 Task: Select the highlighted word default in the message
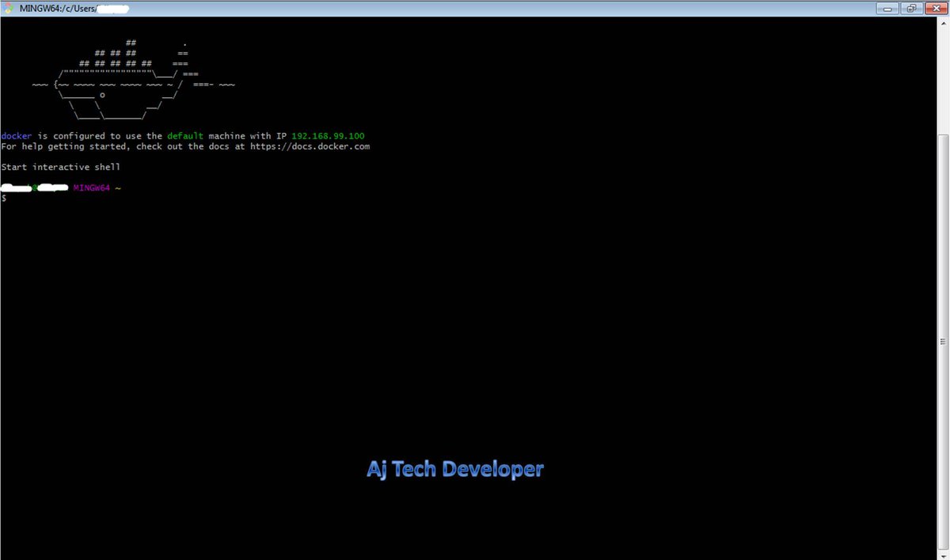pyautogui.click(x=184, y=135)
